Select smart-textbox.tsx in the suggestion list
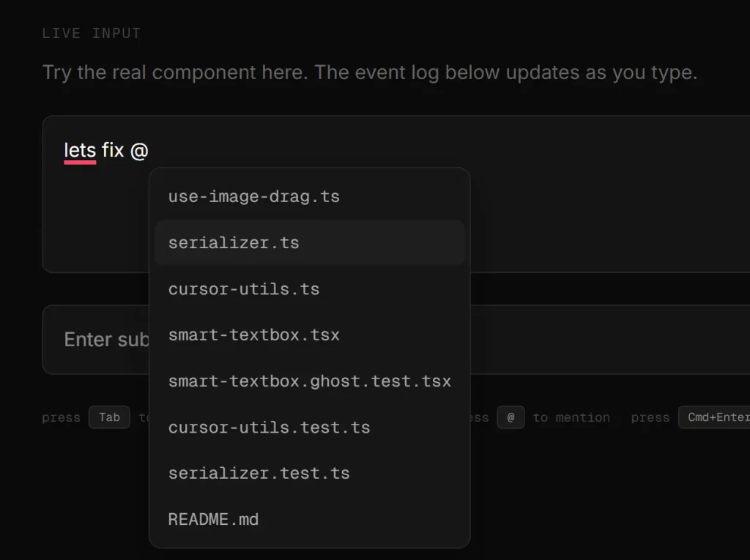 tap(253, 335)
